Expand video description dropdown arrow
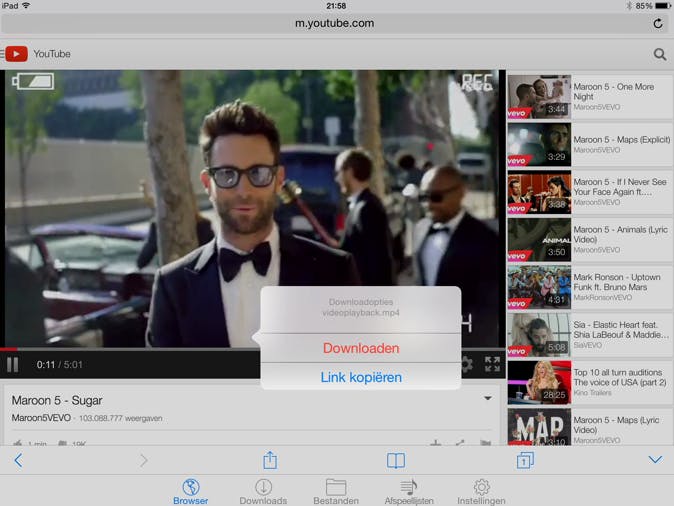This screenshot has width=674, height=506. click(x=488, y=398)
